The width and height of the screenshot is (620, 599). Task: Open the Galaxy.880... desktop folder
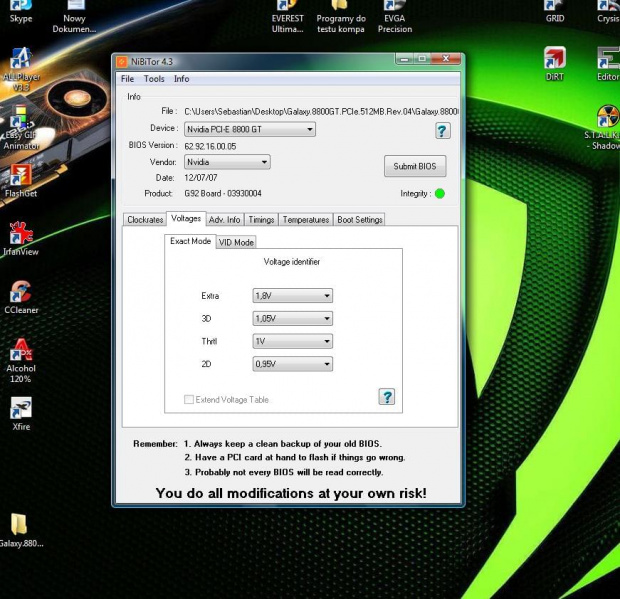pos(21,531)
